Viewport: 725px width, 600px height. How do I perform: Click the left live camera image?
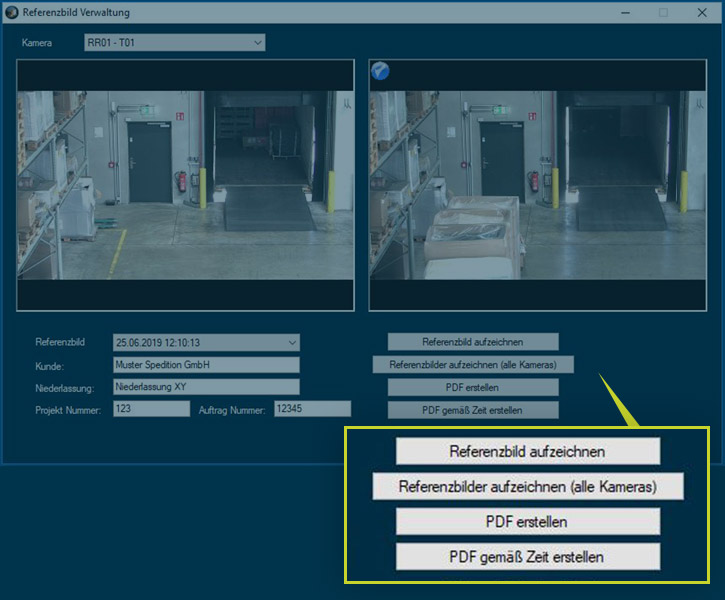click(x=185, y=184)
